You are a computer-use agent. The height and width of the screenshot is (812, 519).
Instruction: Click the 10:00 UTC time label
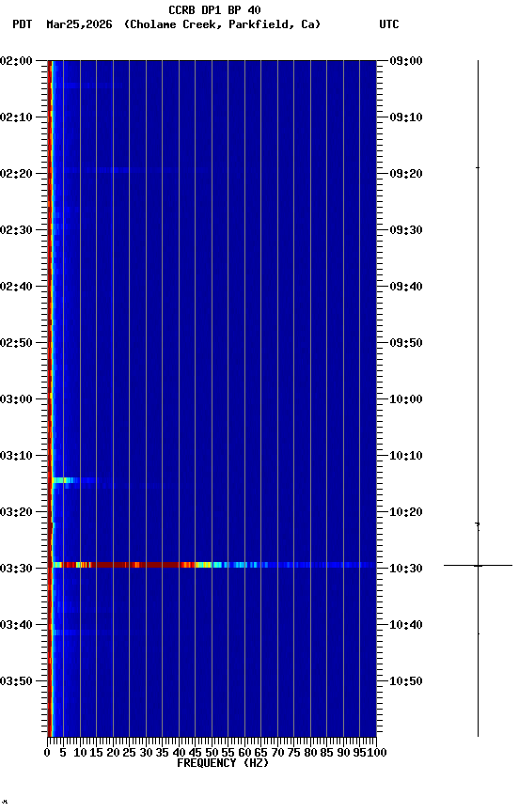click(406, 399)
